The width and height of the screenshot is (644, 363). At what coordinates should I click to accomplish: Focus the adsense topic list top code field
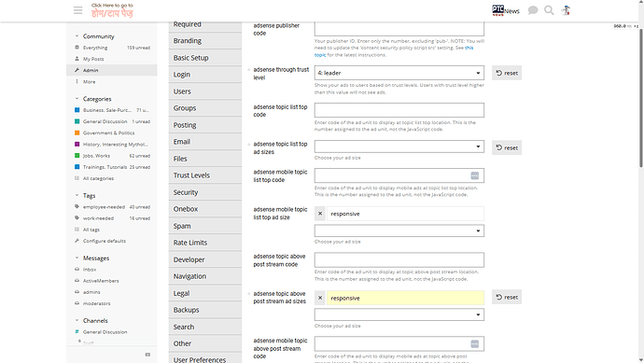399,110
